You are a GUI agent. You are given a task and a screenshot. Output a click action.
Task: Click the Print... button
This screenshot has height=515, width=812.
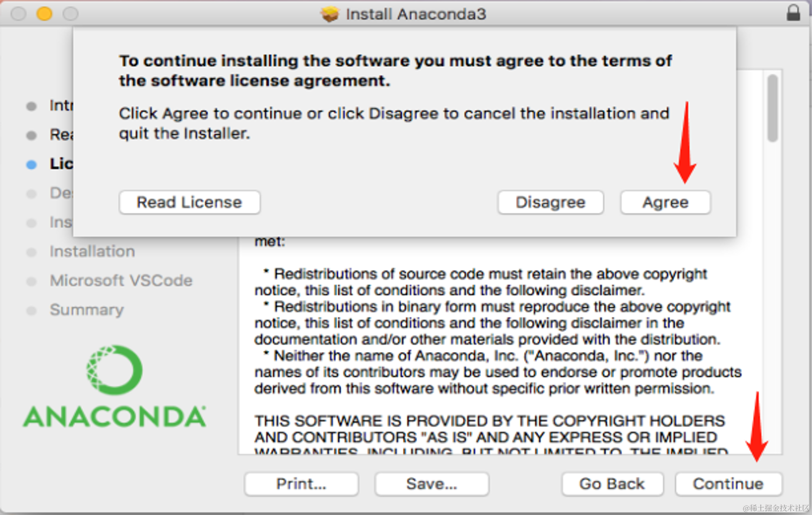pyautogui.click(x=301, y=484)
